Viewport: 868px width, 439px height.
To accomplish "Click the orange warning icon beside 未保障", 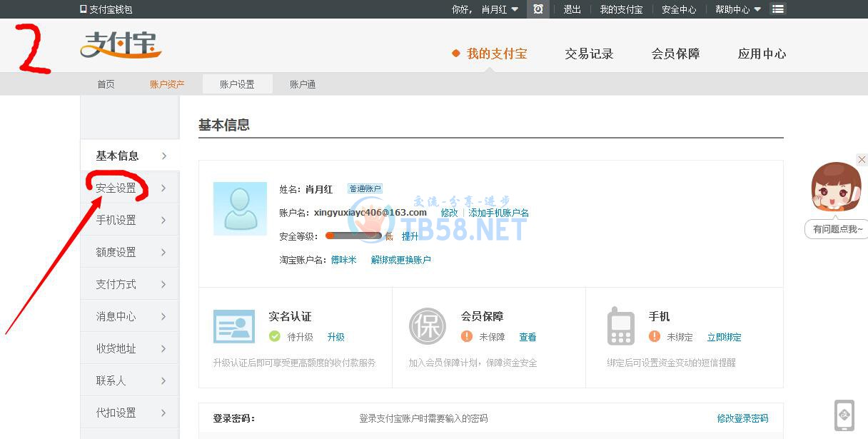I will 467,336.
